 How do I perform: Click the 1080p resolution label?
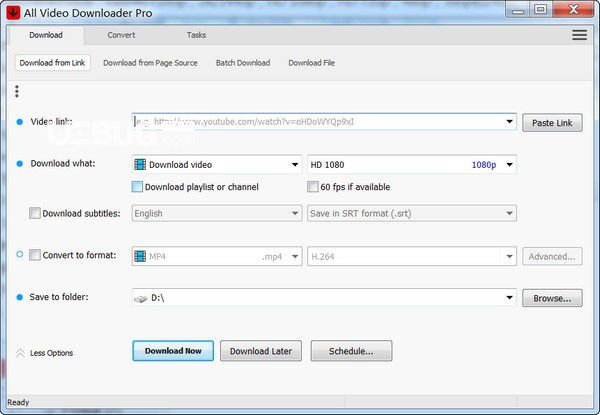click(484, 165)
